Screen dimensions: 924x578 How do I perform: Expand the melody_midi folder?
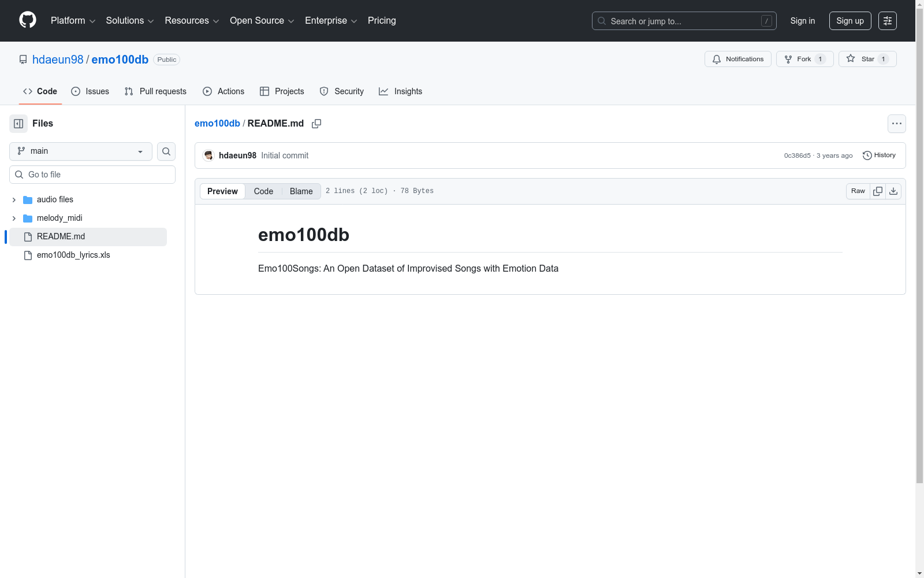point(14,218)
